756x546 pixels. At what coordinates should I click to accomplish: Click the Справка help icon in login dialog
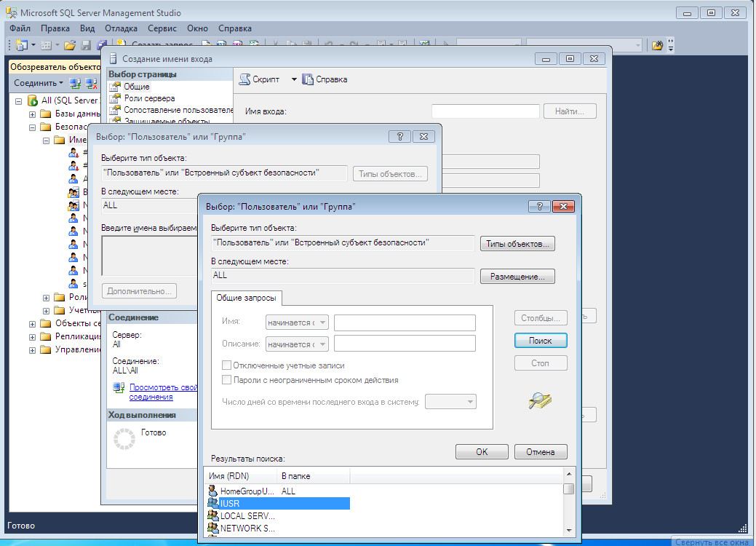307,79
